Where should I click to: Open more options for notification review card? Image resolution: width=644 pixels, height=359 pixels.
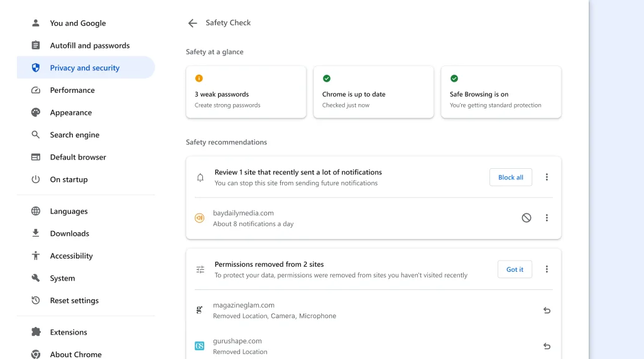pyautogui.click(x=547, y=178)
